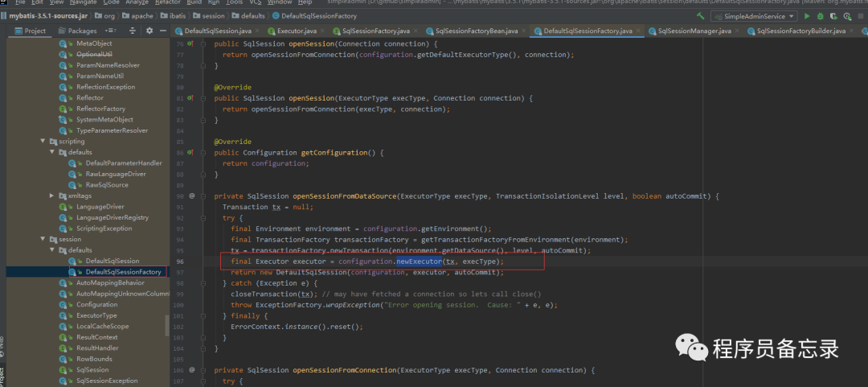This screenshot has height=387, width=868.
Task: Fold openSessionFromDataSource method at line 90
Action: [x=203, y=196]
